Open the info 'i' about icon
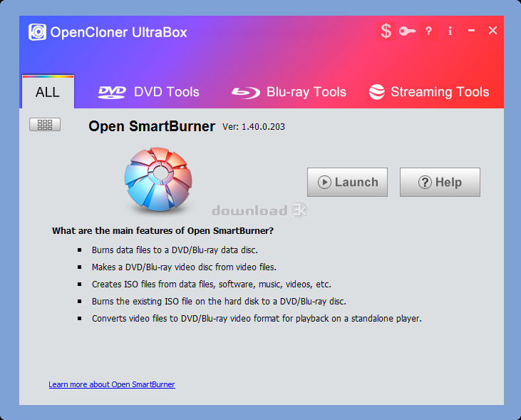The image size is (521, 420). [x=450, y=31]
